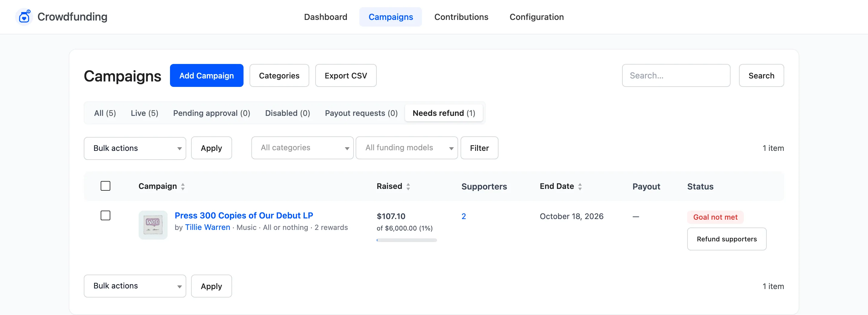Click the Crowdfunding logo icon
Image resolution: width=868 pixels, height=315 pixels.
click(24, 17)
